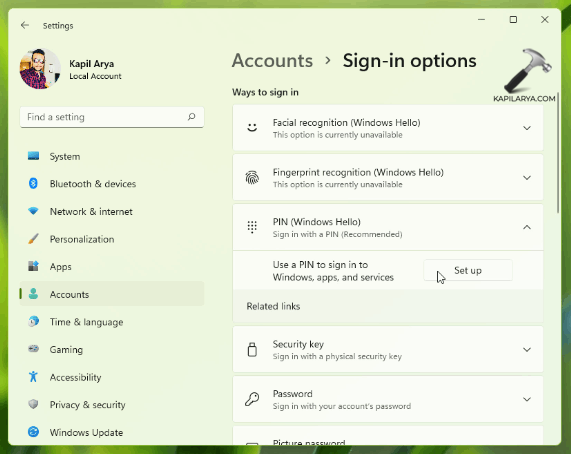This screenshot has width=571, height=454.
Task: Click the back arrow in Settings
Action: click(25, 25)
